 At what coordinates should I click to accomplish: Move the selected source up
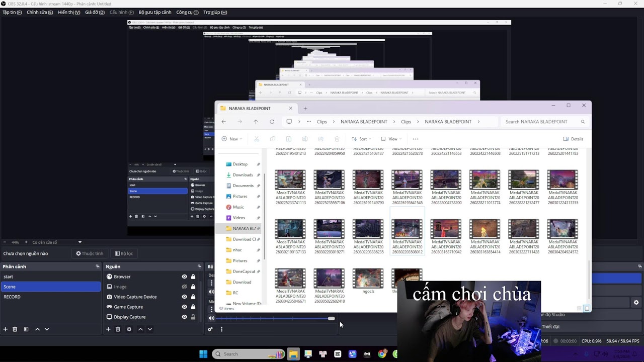140,329
